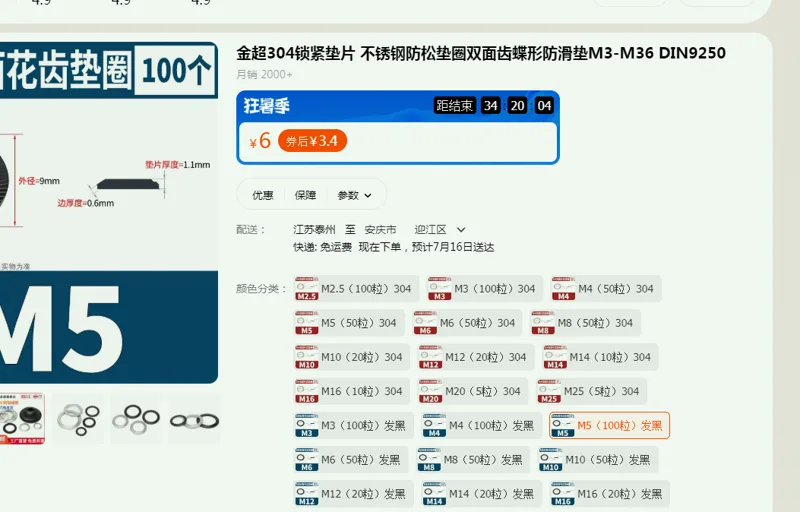The height and width of the screenshot is (512, 800).
Task: Pick the M12（20粒）304 variant
Action: pos(476,357)
